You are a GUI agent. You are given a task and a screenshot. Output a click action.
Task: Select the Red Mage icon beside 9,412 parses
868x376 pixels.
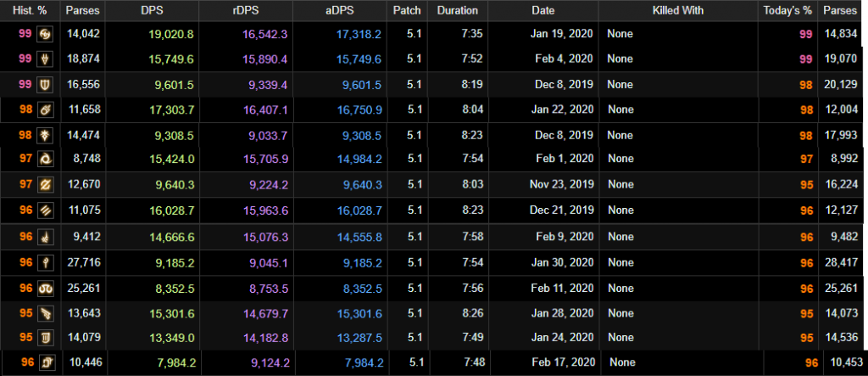pyautogui.click(x=44, y=238)
